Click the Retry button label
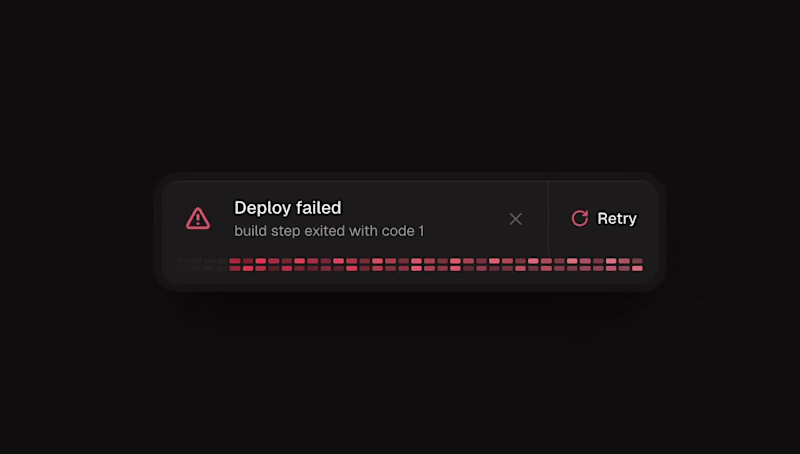The width and height of the screenshot is (800, 454). coord(617,218)
